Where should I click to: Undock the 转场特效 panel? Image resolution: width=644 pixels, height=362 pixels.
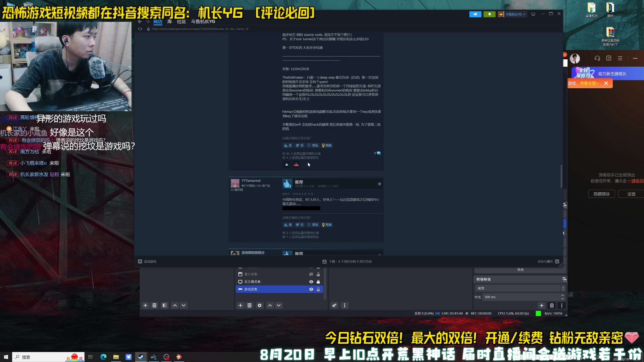pyautogui.click(x=564, y=279)
